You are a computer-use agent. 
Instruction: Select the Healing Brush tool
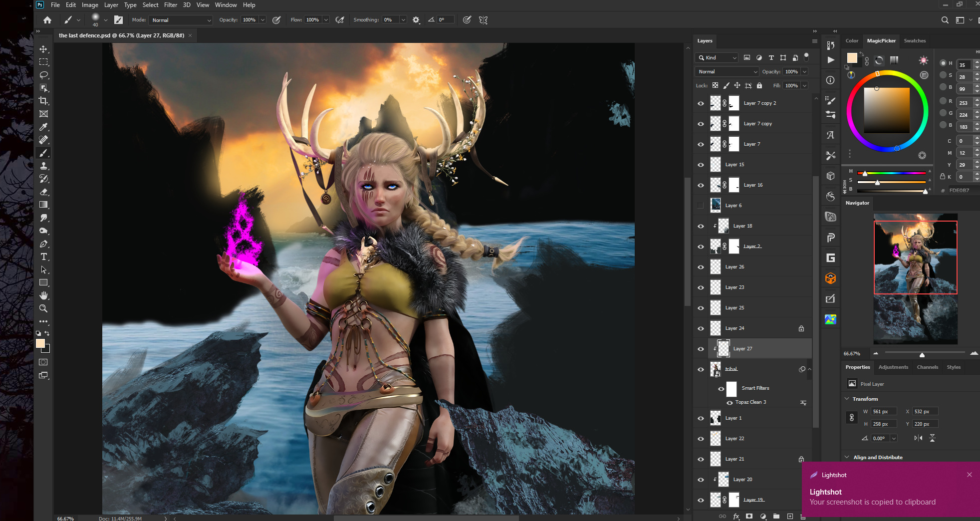(x=43, y=140)
